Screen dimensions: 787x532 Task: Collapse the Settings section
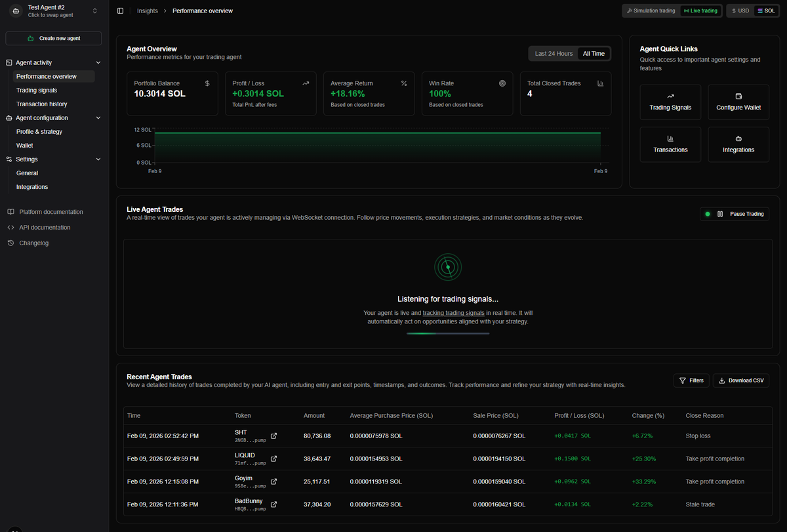[x=98, y=159]
